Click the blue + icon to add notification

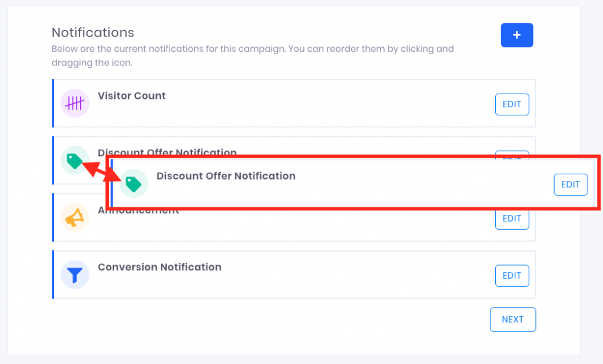tap(516, 35)
